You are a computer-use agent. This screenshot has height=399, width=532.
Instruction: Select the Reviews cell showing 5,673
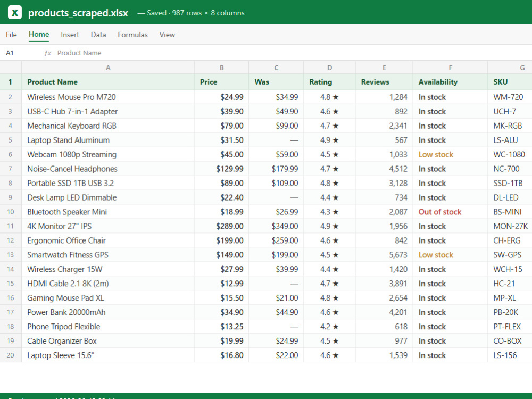(x=384, y=255)
